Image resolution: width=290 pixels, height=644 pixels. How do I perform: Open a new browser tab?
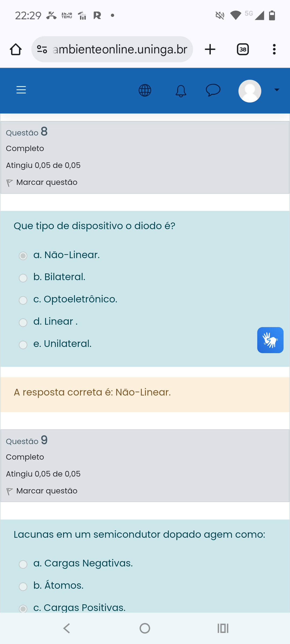pos(210,49)
